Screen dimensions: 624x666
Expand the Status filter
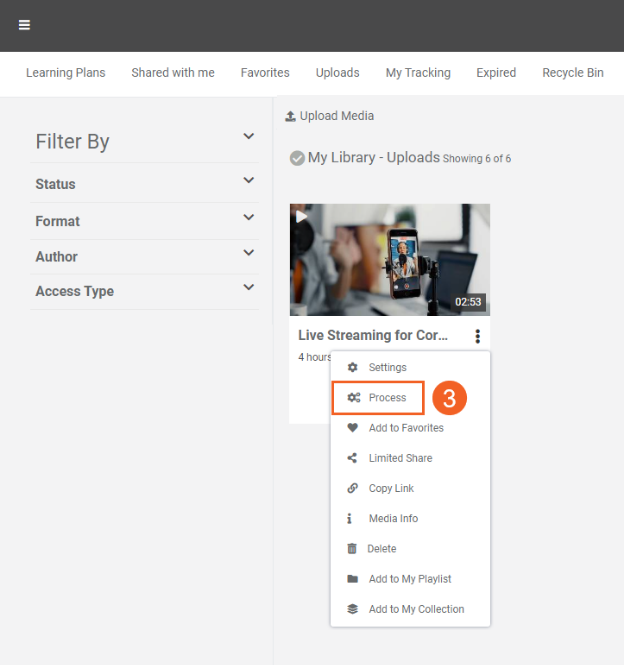click(x=248, y=181)
